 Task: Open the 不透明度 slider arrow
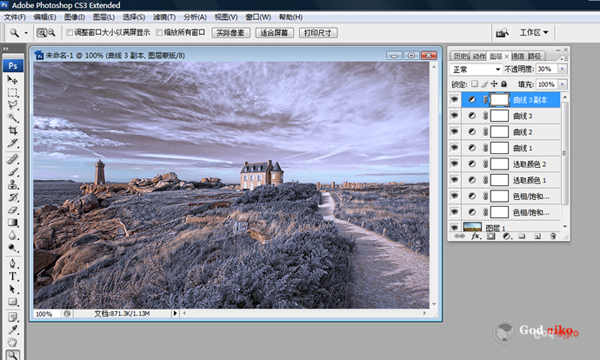(562, 69)
